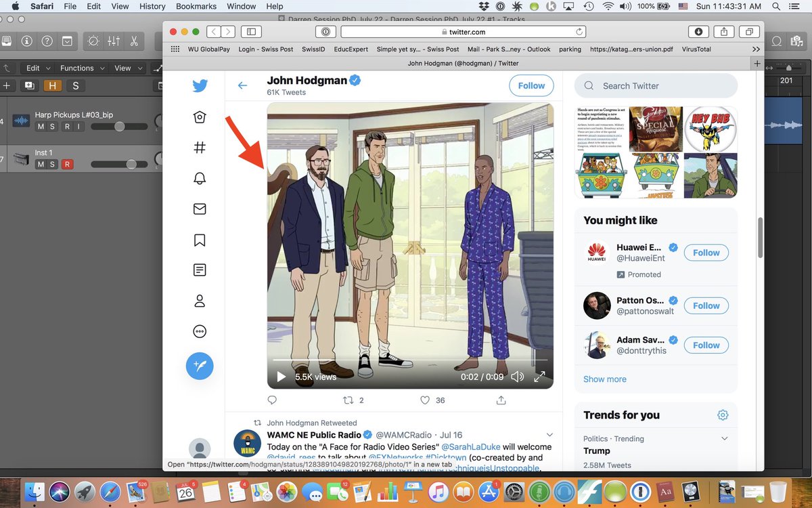
Task: Click 1Password extension button in Safari
Action: [x=325, y=32]
